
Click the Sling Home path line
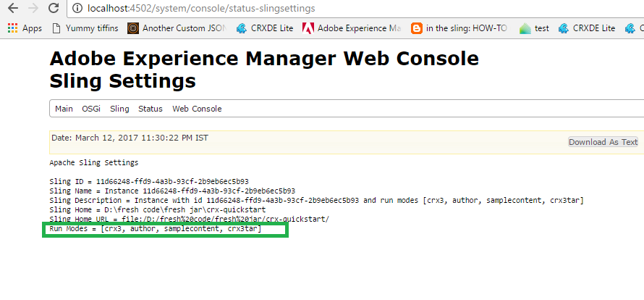pyautogui.click(x=157, y=210)
